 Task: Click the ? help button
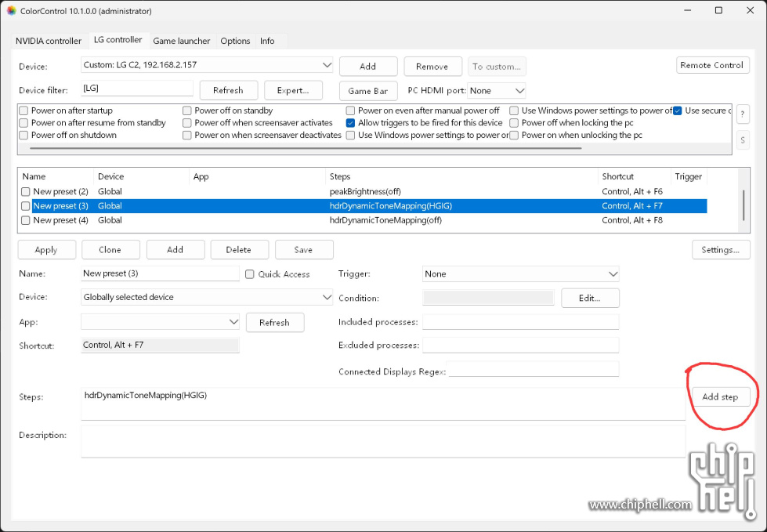(x=743, y=114)
